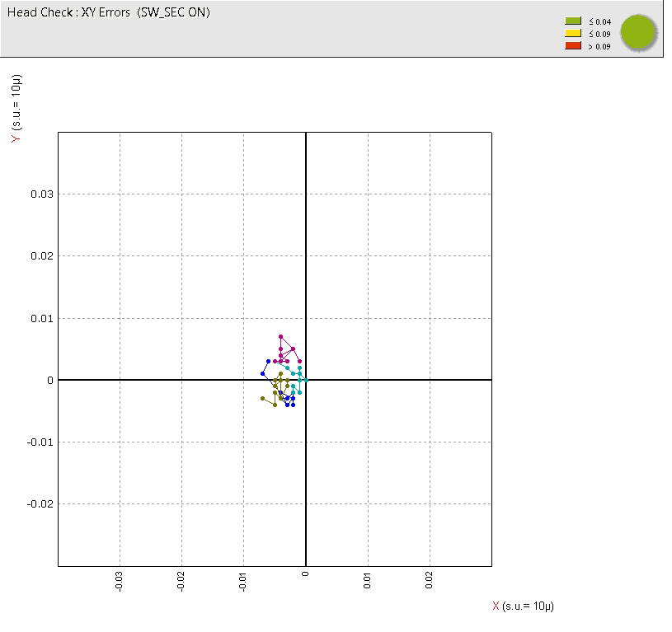Click the X axis label 'X (s.u.= 10µ)'
The height and width of the screenshot is (632, 672).
524,606
